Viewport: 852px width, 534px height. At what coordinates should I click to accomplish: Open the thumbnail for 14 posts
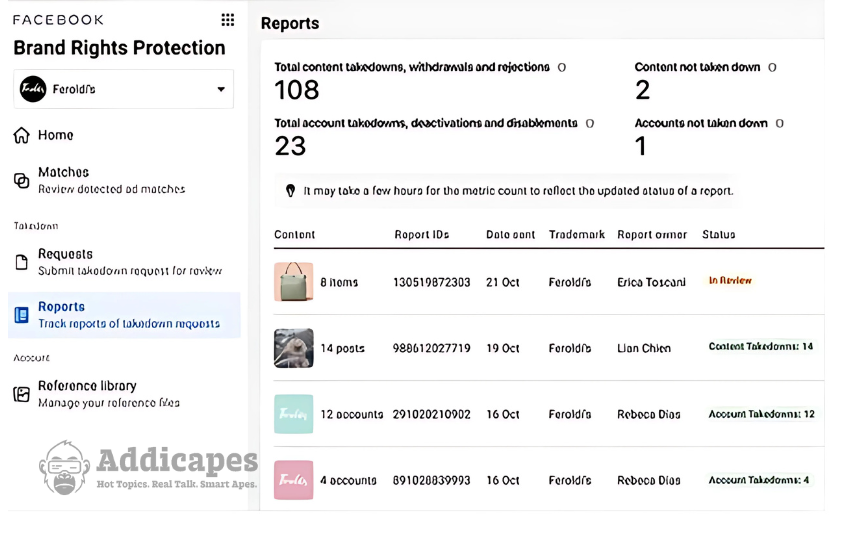293,348
